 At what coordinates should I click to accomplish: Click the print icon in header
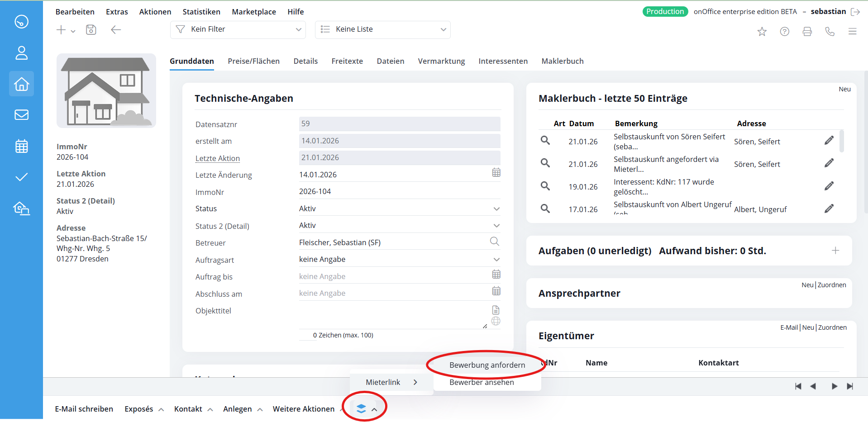pyautogui.click(x=807, y=31)
